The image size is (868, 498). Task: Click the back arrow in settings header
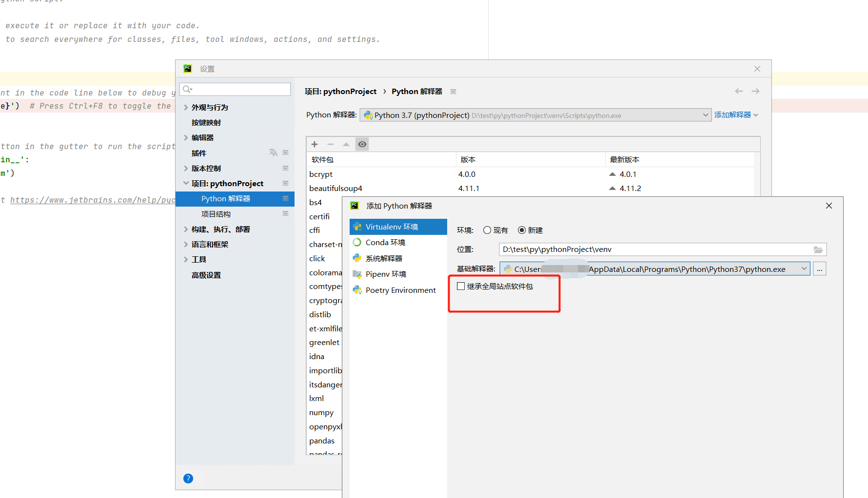click(739, 91)
